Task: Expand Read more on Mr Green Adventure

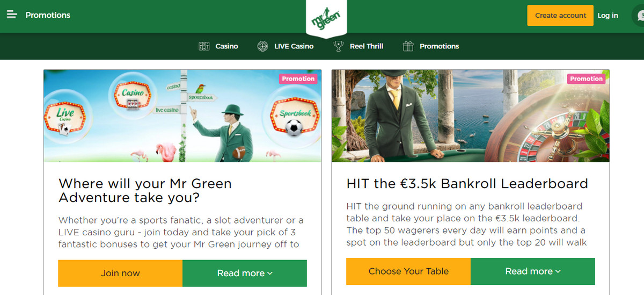Action: pyautogui.click(x=245, y=273)
